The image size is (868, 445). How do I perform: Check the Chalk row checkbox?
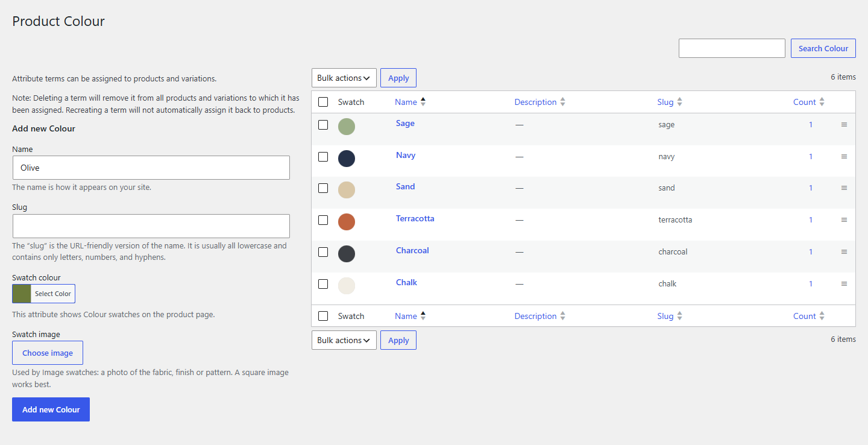pyautogui.click(x=323, y=284)
